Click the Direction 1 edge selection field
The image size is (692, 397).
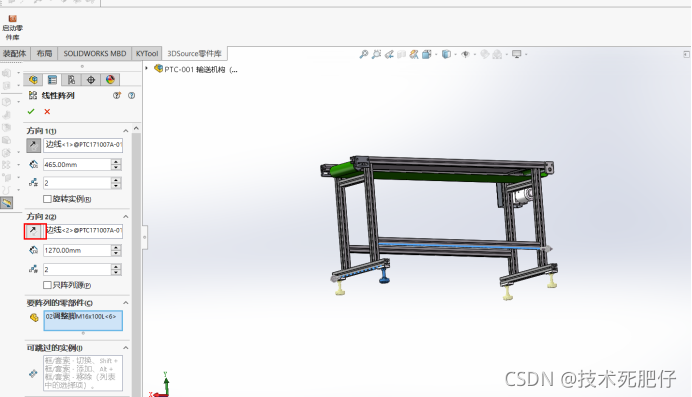83,145
